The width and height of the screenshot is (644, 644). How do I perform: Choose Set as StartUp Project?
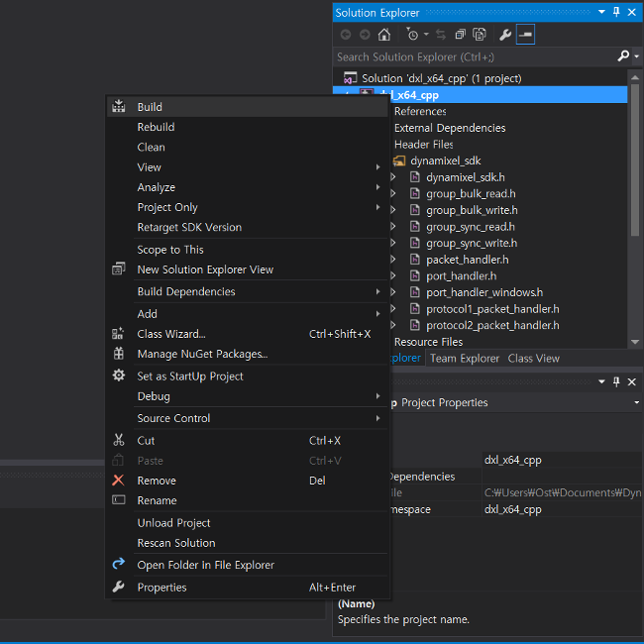pos(190,376)
